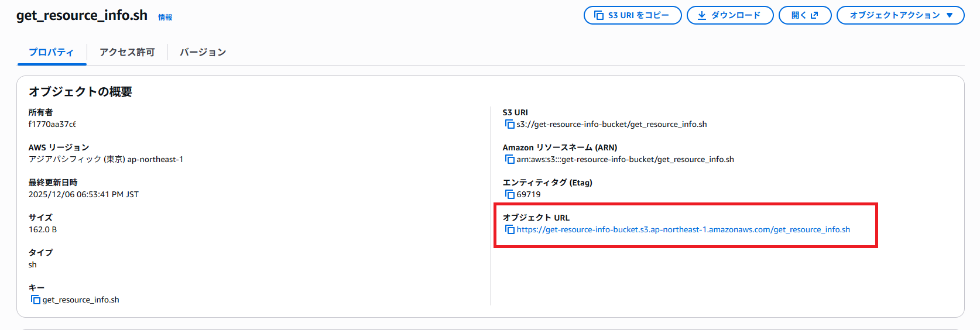
Task: Click copy icon beside the object URL
Action: pos(509,229)
